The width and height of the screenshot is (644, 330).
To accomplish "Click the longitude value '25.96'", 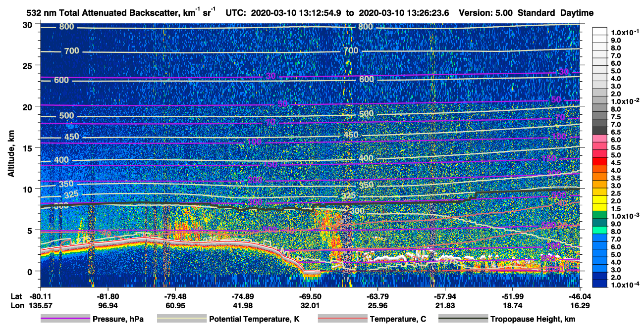I will click(377, 305).
